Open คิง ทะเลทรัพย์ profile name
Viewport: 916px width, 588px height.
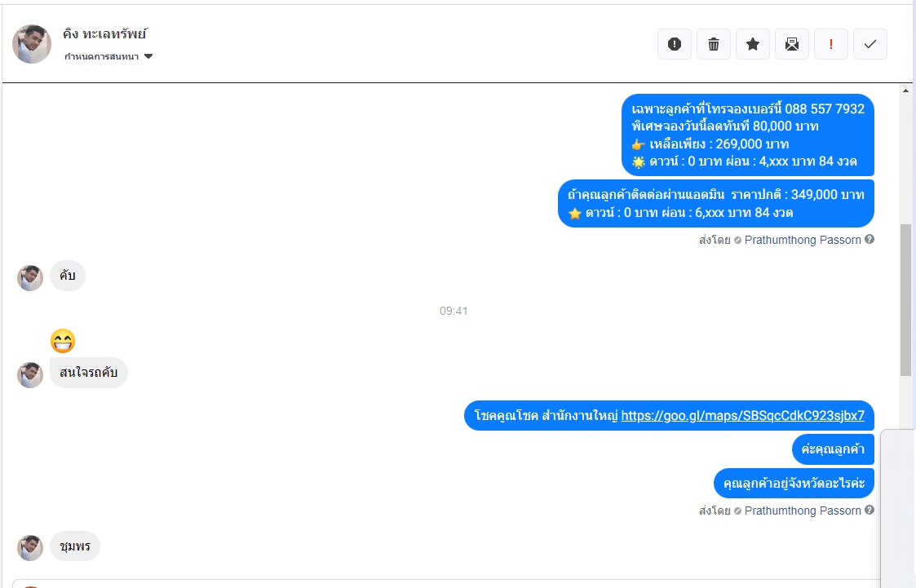pos(105,34)
